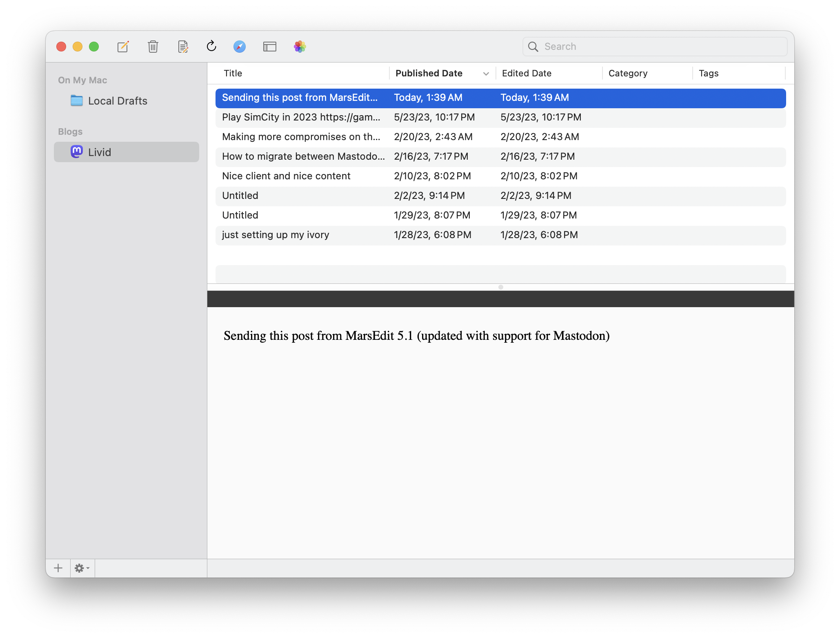
Task: Click the Title column header
Action: click(233, 74)
